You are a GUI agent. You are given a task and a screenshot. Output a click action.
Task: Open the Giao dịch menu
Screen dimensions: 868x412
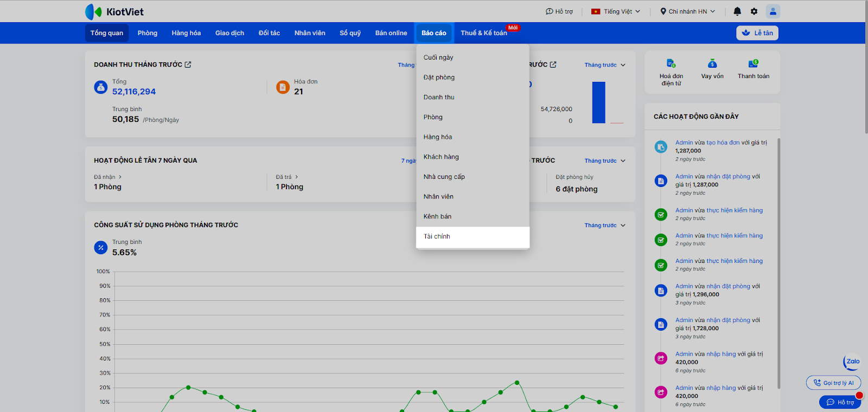(x=229, y=33)
